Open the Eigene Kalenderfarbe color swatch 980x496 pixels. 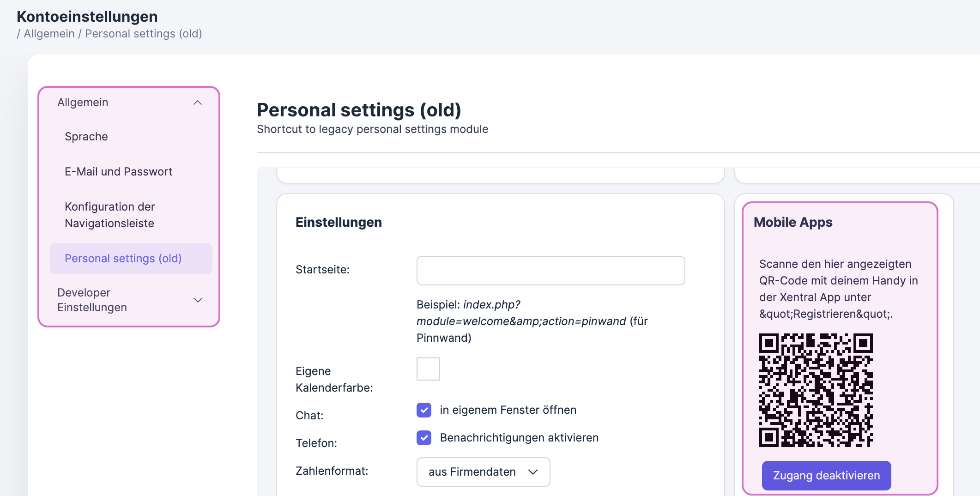pos(428,369)
